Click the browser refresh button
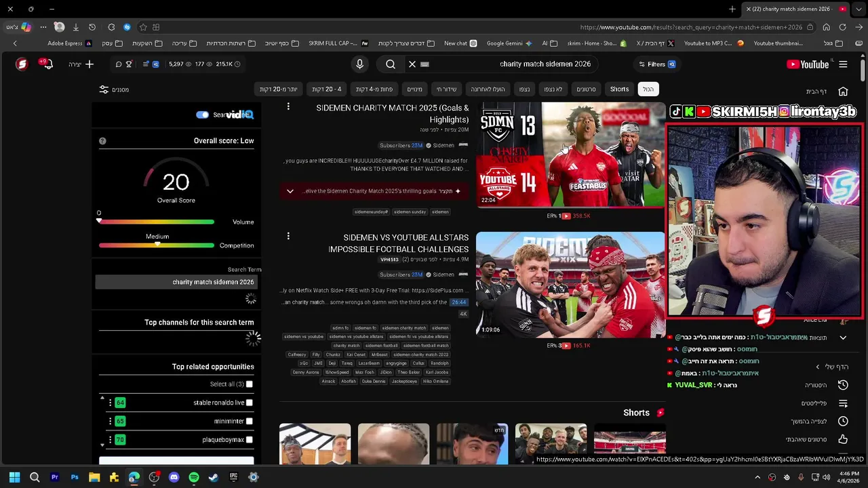 842,27
